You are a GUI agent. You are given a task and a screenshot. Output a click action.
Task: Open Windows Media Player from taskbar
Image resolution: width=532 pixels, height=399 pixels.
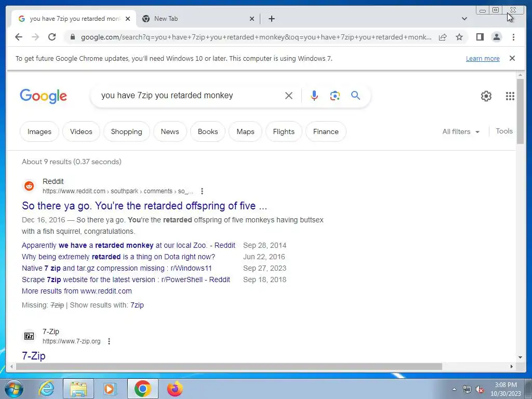pyautogui.click(x=110, y=389)
